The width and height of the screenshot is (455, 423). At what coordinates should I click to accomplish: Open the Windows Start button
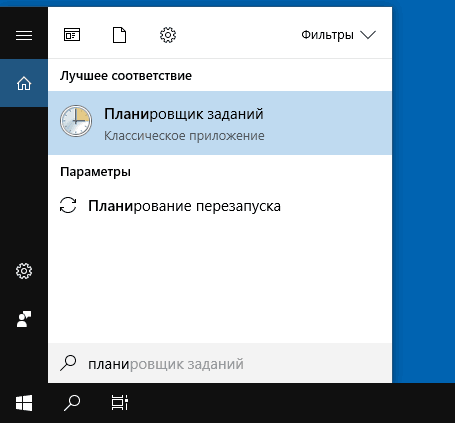24,403
